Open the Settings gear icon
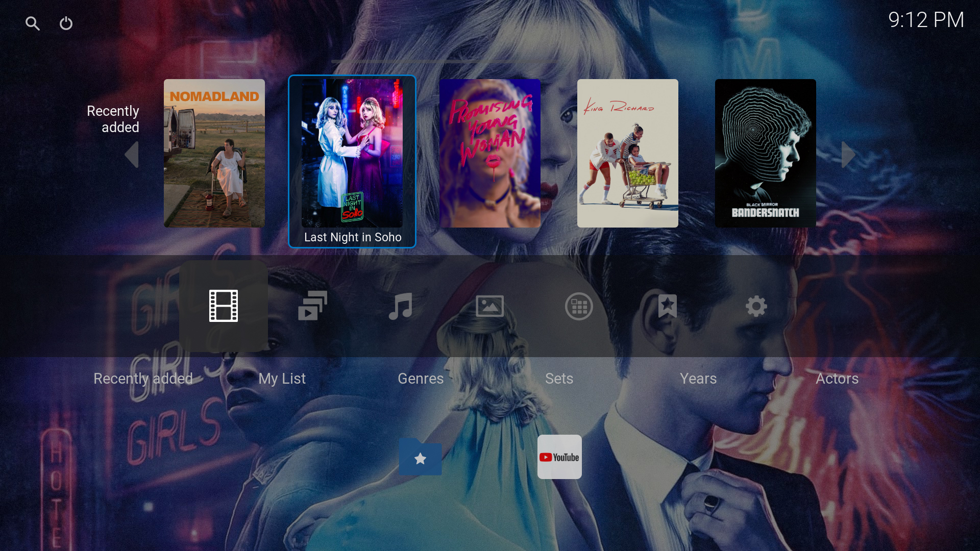 click(x=756, y=306)
